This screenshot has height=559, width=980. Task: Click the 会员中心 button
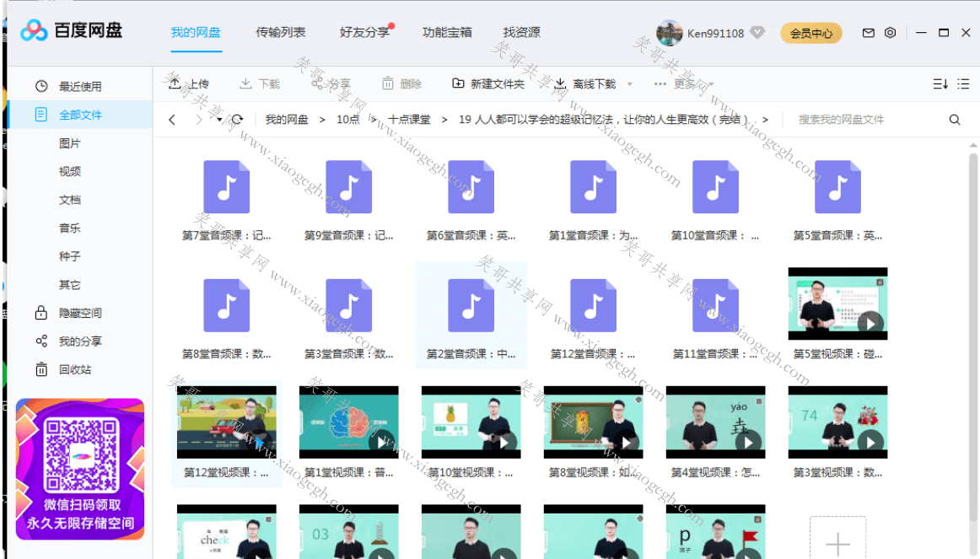click(x=810, y=33)
